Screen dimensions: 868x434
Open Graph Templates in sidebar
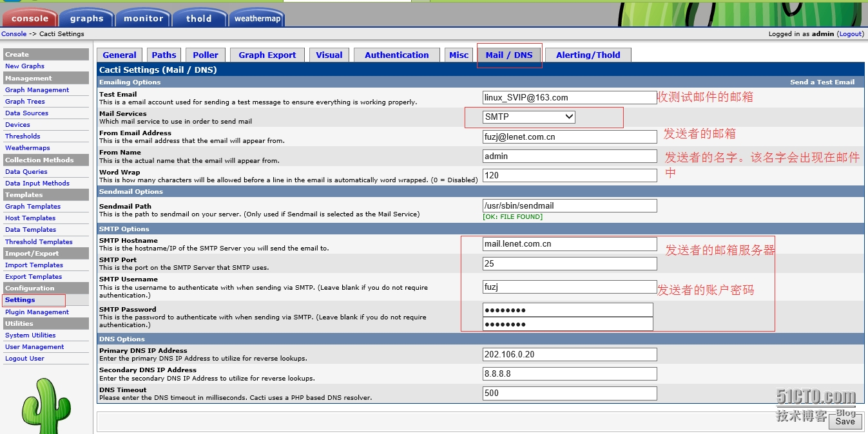tap(33, 206)
